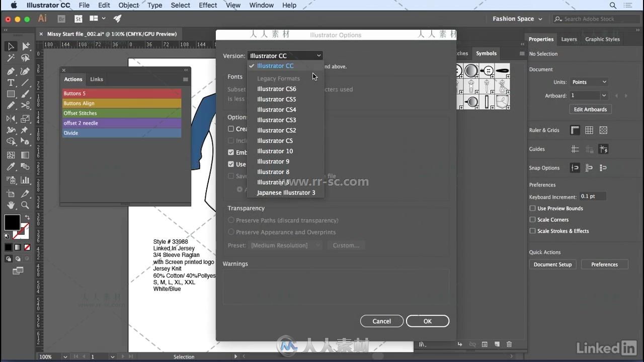Screen dimensions: 644x362
Task: Select the Zoom tool
Action: (25, 205)
